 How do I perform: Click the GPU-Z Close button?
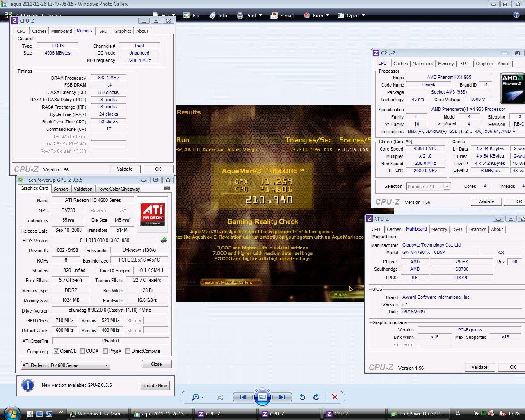tap(156, 364)
